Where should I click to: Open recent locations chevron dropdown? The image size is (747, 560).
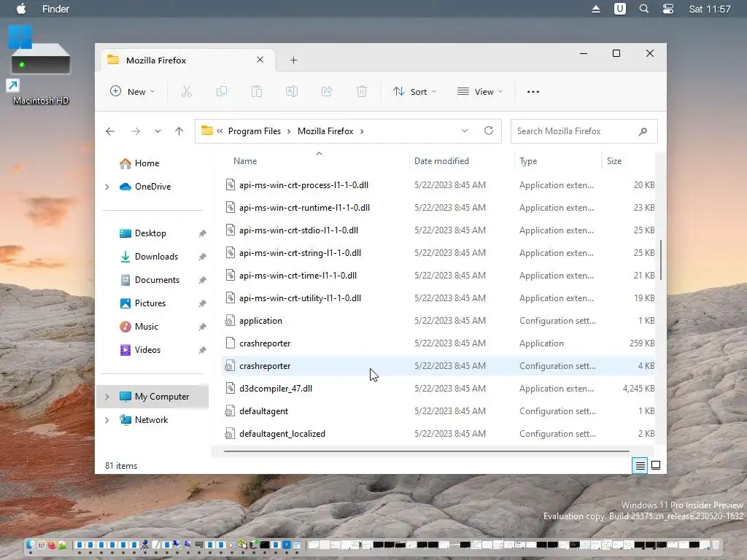158,131
